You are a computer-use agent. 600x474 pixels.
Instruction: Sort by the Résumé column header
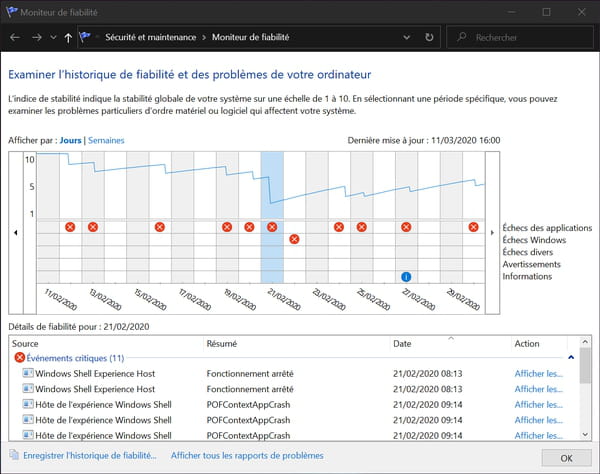pos(297,344)
